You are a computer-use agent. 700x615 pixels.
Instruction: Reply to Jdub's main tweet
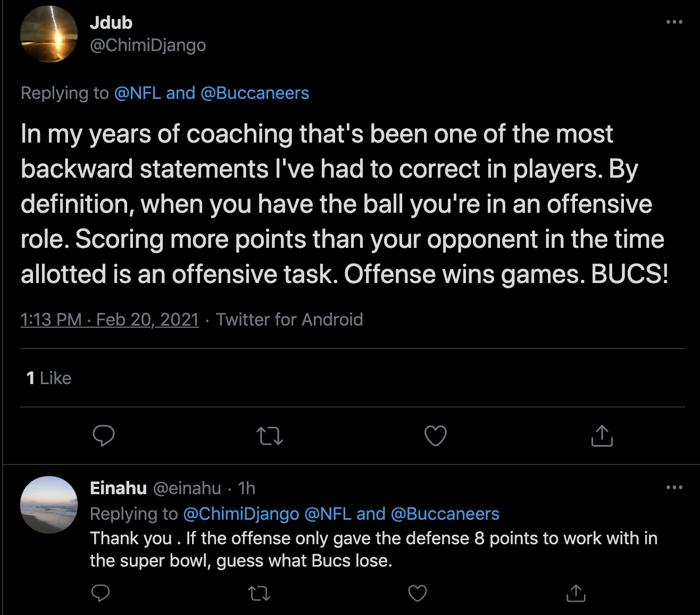pyautogui.click(x=104, y=436)
